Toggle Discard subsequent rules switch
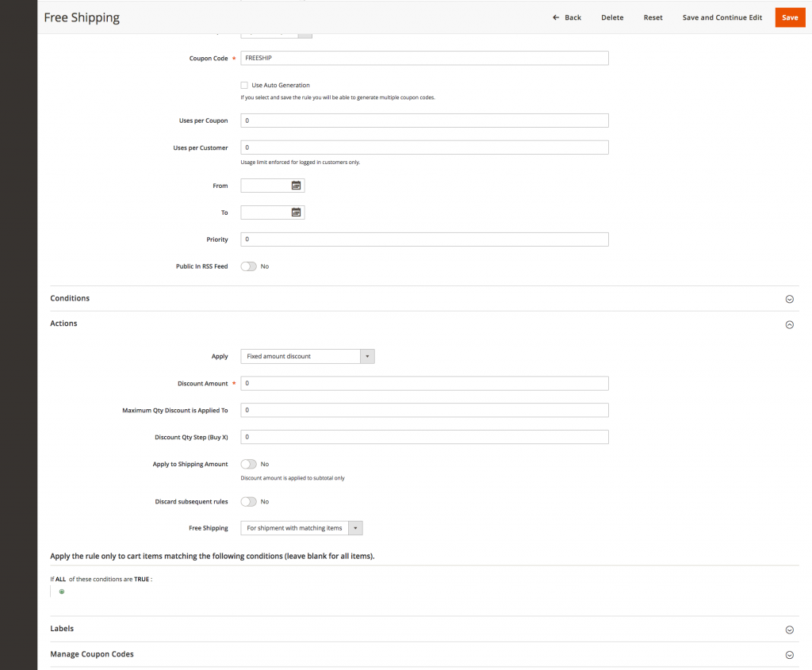Viewport: 812px width, 670px height. click(249, 502)
